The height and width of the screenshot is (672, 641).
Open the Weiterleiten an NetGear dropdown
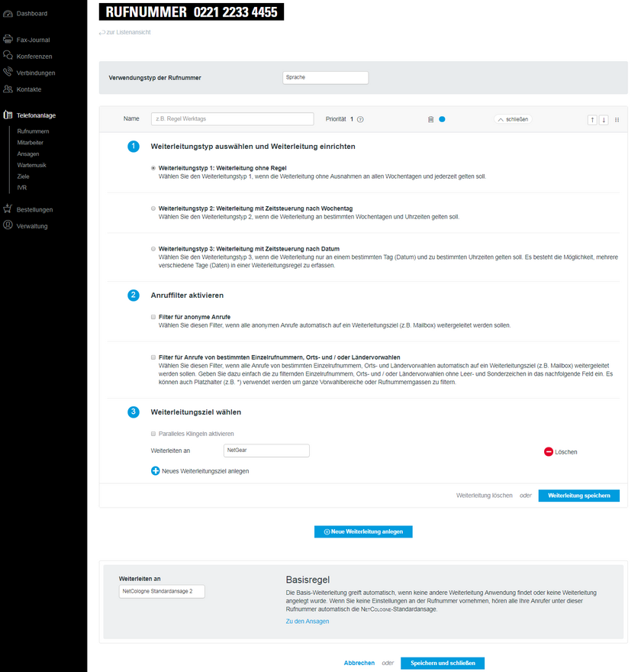pos(266,451)
